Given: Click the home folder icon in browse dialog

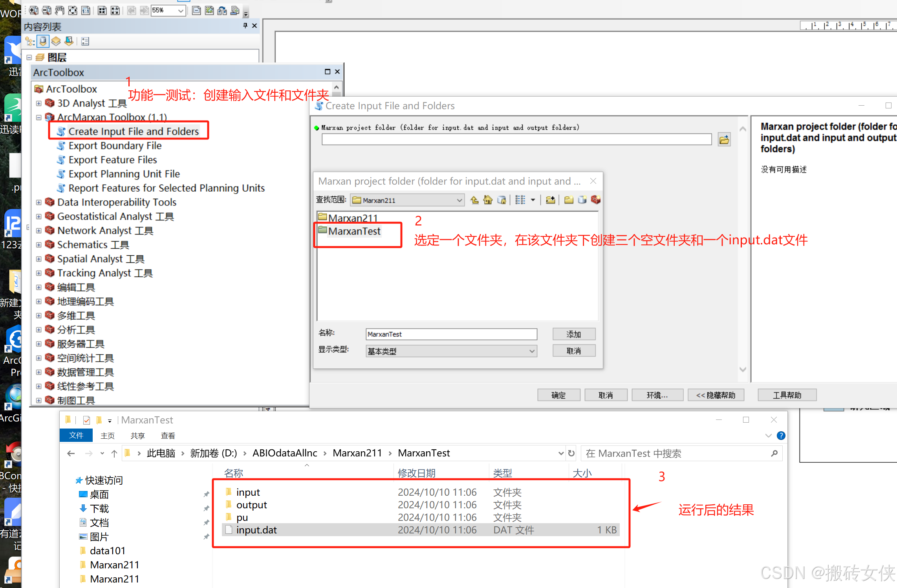Looking at the screenshot, I should point(488,200).
